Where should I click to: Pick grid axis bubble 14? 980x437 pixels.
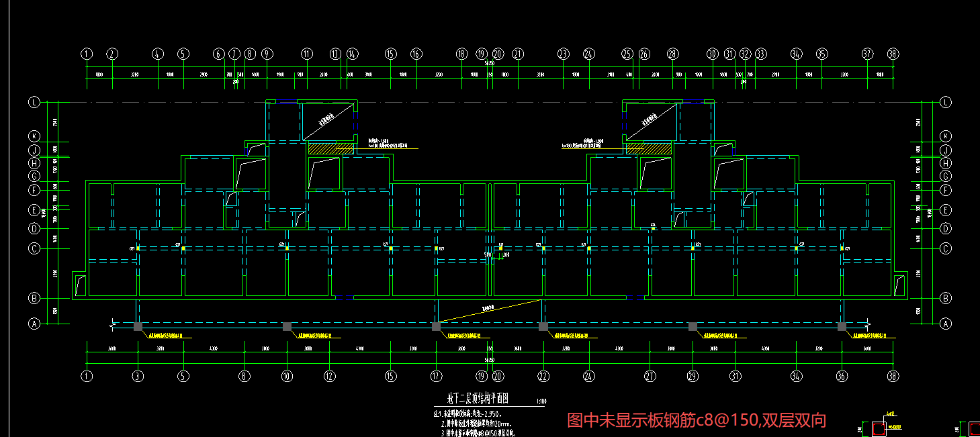tap(352, 54)
